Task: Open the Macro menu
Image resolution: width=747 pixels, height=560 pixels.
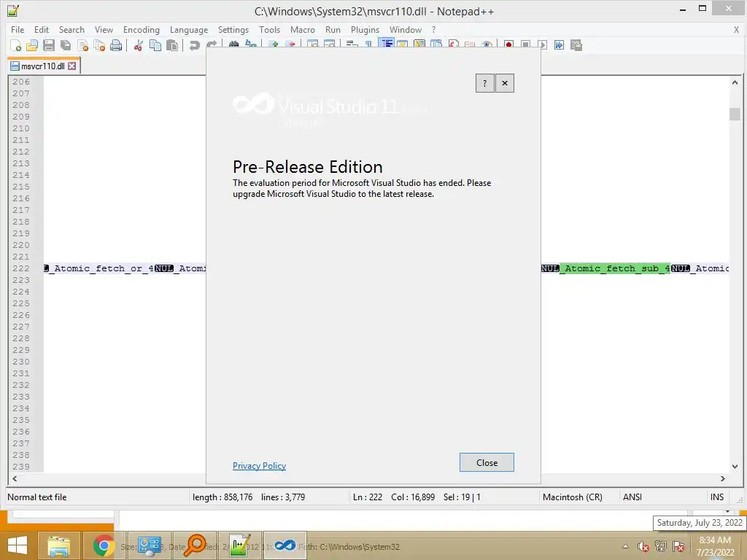Action: click(x=303, y=29)
